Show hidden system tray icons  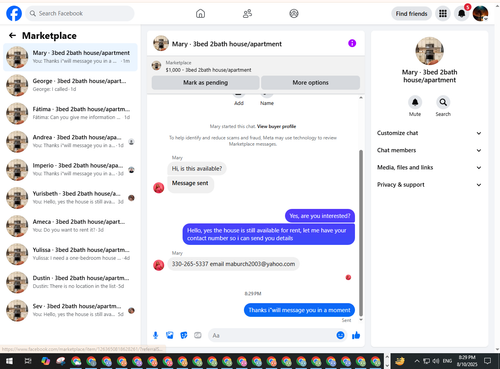pos(417,361)
